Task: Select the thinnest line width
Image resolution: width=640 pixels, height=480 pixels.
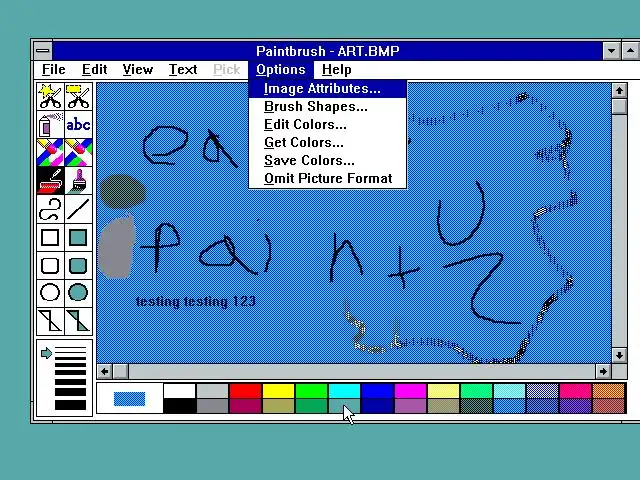Action: click(x=70, y=348)
